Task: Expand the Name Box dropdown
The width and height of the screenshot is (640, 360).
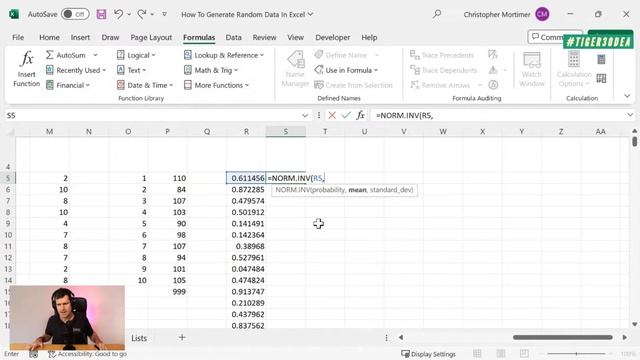Action: tap(304, 116)
